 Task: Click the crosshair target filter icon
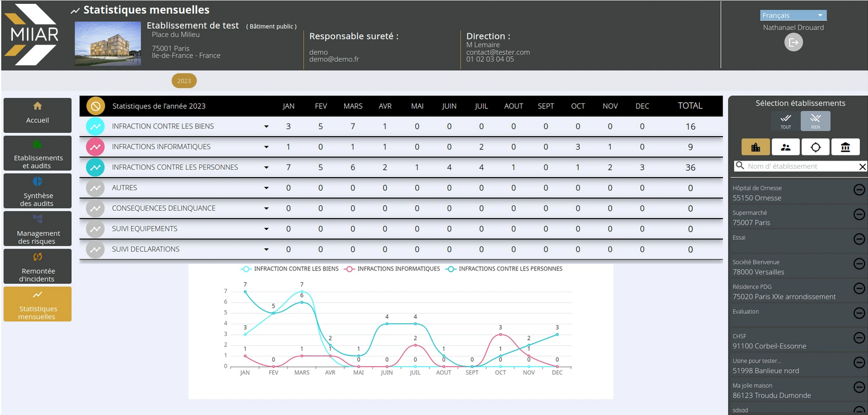click(x=815, y=147)
